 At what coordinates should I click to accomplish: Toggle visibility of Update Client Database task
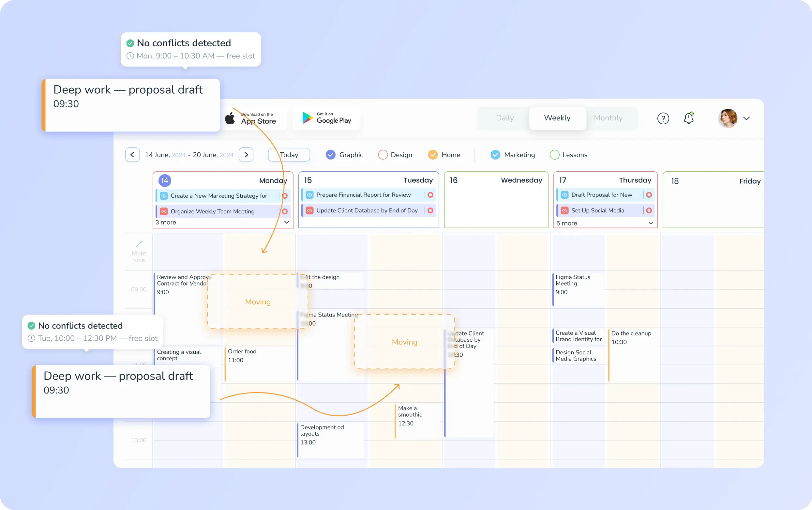tap(310, 210)
